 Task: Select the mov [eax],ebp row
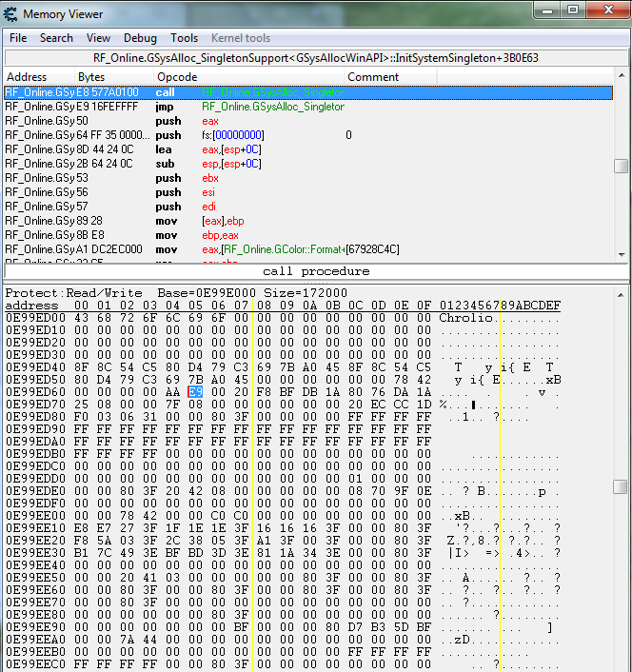coord(308,221)
